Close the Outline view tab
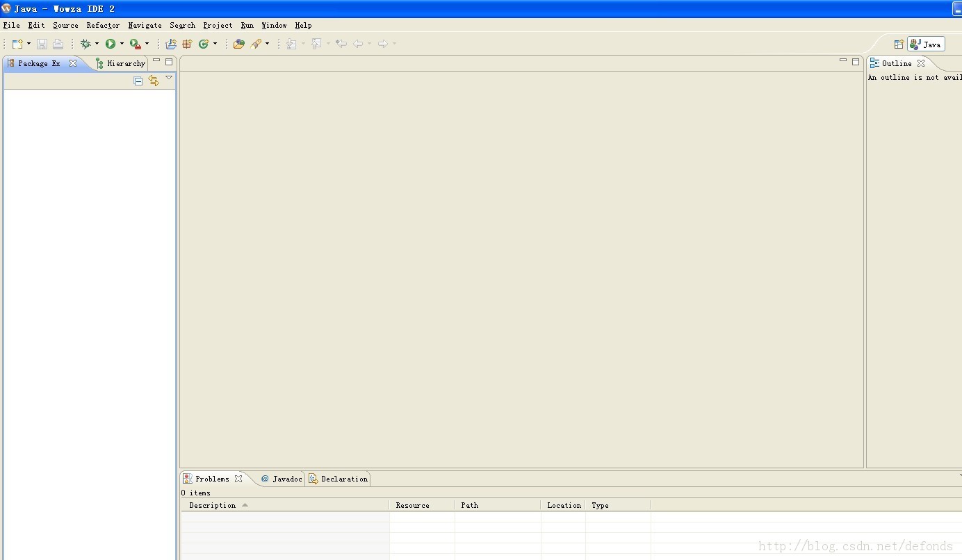The height and width of the screenshot is (560, 962). click(x=921, y=63)
